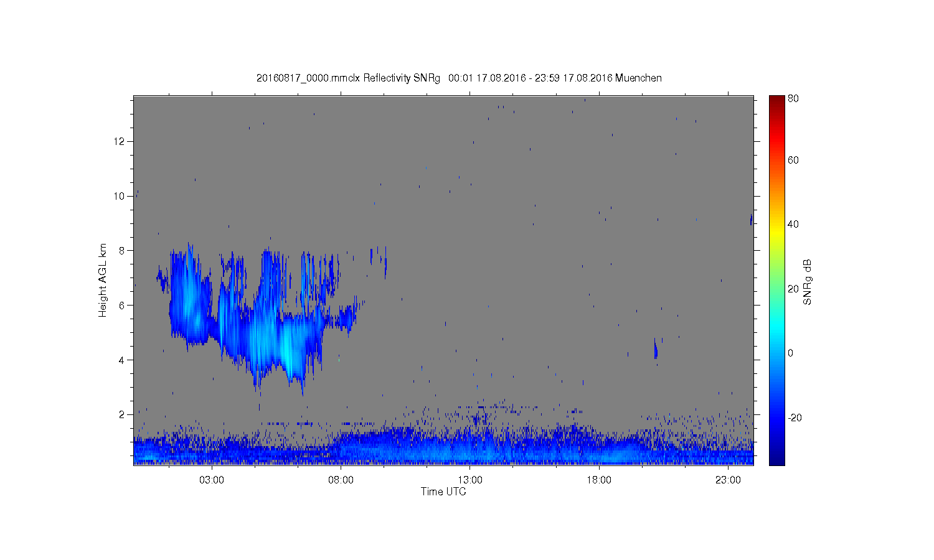The image size is (934, 560).
Task: Click the small isolated echo at 4 km near 20:00
Action: 656,350
